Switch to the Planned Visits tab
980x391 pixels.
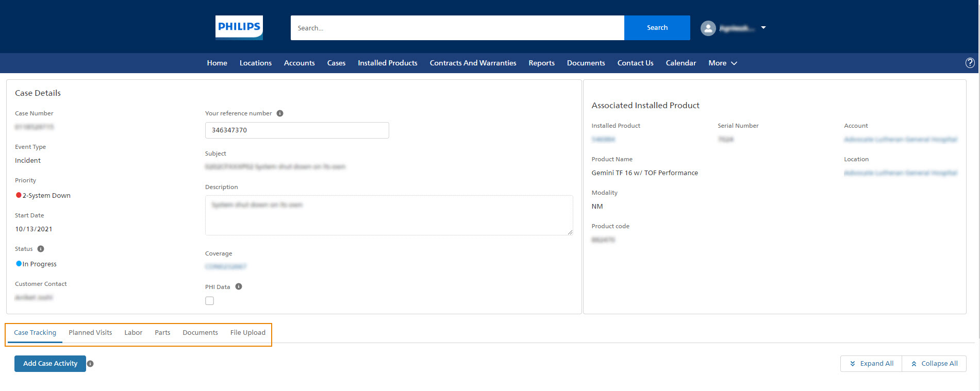90,333
